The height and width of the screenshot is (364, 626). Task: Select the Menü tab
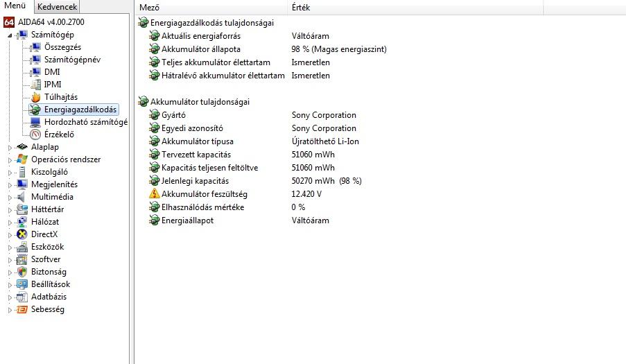click(x=15, y=6)
